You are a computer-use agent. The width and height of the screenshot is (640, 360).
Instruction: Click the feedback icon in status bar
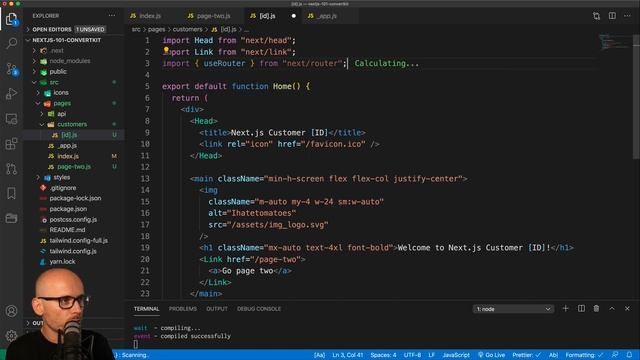tap(615, 355)
